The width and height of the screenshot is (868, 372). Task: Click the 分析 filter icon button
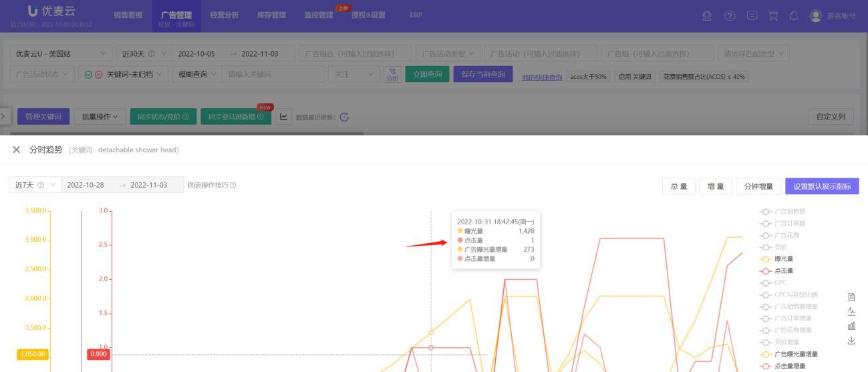click(392, 75)
